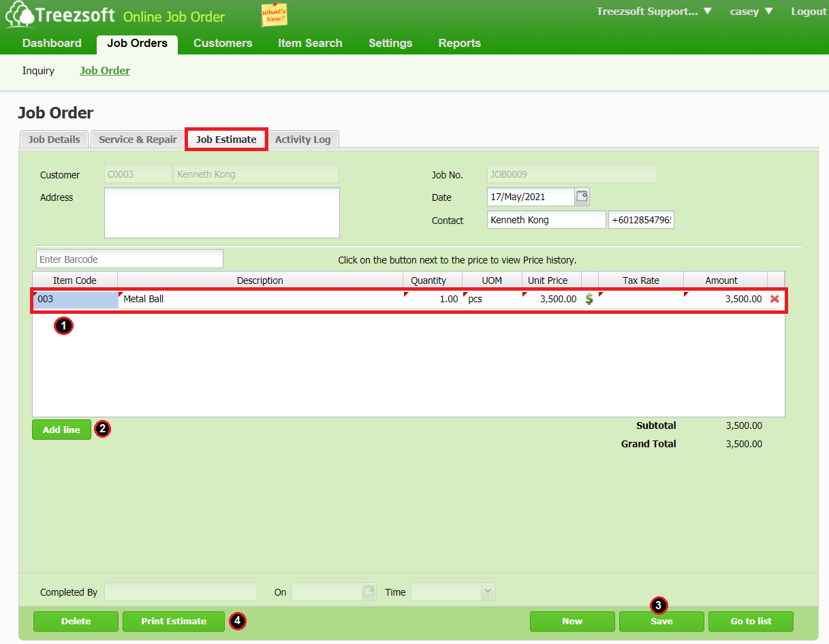The image size is (829, 644).
Task: View price history via the dollar icon
Action: (589, 298)
